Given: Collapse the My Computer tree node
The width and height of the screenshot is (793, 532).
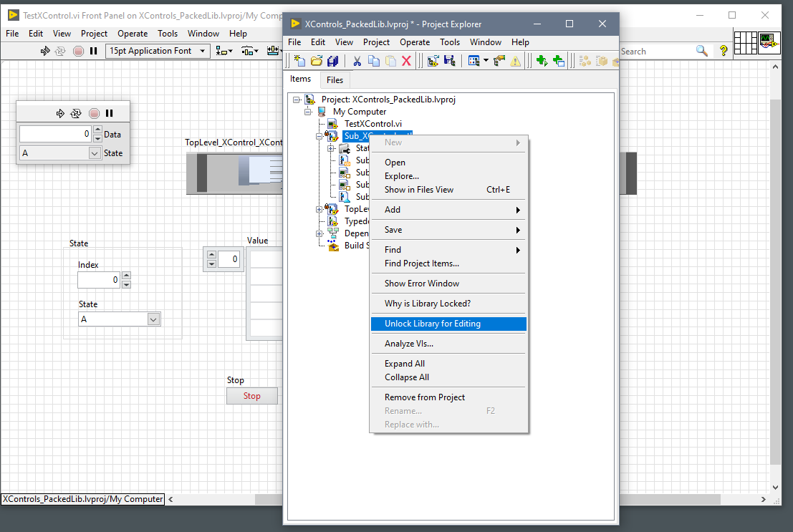Looking at the screenshot, I should [x=309, y=112].
